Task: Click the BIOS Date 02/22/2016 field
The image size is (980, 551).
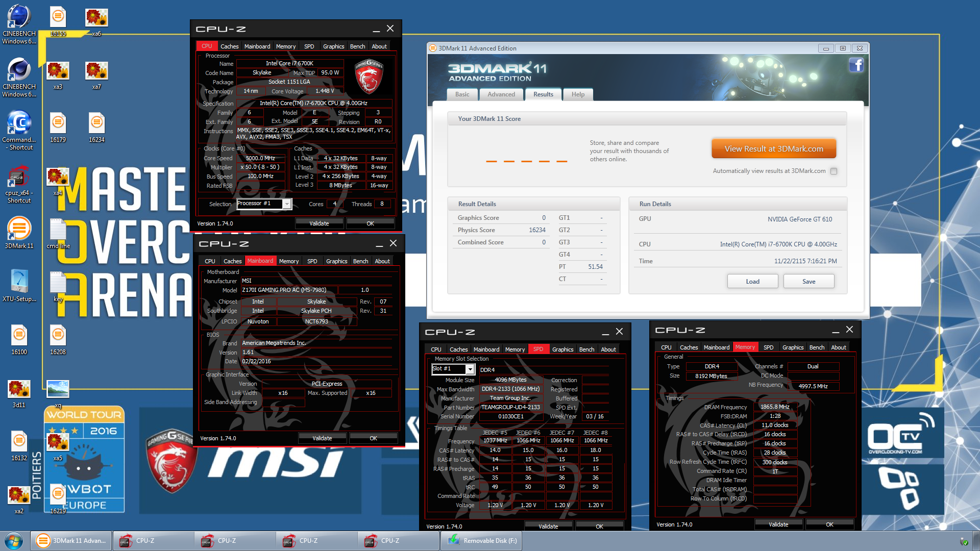Action: 316,361
